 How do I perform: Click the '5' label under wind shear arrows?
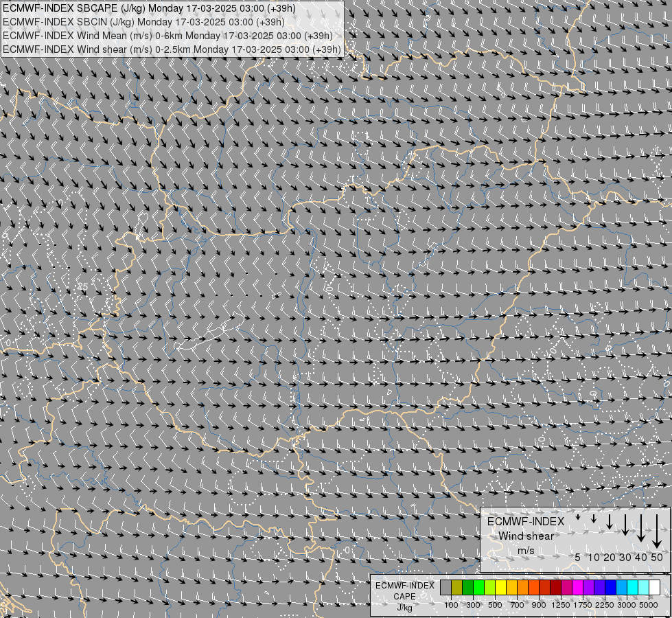tap(578, 558)
